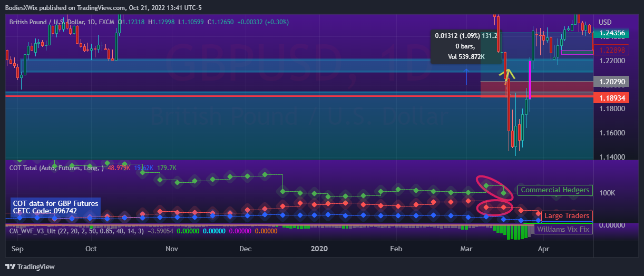
Task: Click the white 0.00000 value on right axis
Action: tap(612, 225)
